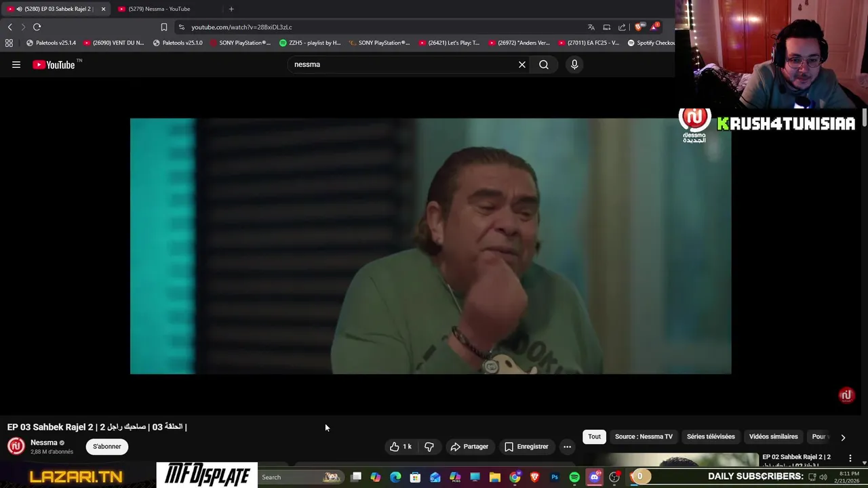Open Microsoft Store from the taskbar
Viewport: 868px width, 488px height.
click(x=415, y=477)
